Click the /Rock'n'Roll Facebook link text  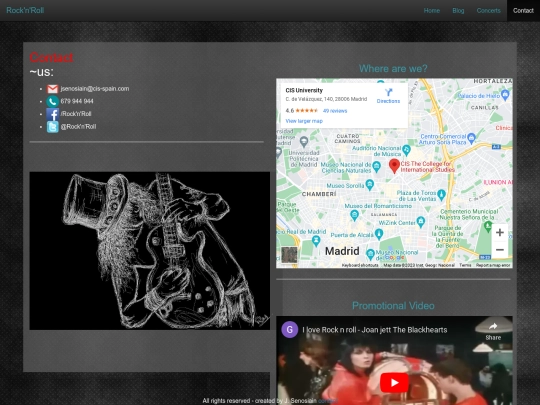(76, 114)
